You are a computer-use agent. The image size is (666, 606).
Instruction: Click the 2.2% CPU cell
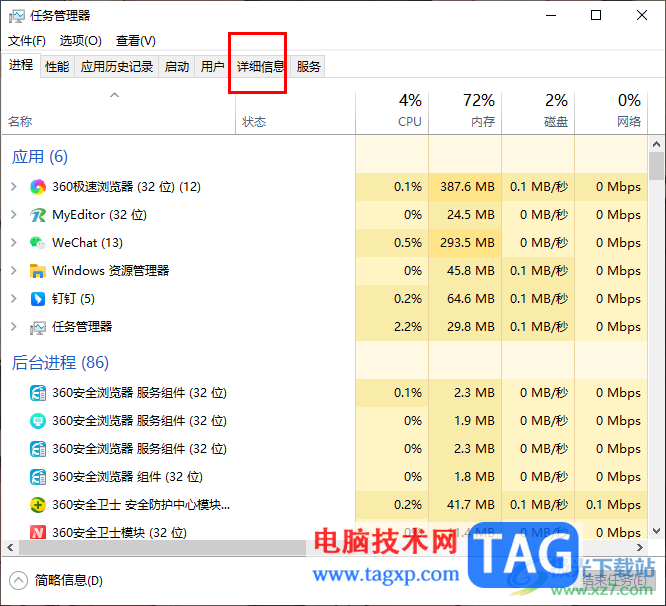pyautogui.click(x=392, y=327)
